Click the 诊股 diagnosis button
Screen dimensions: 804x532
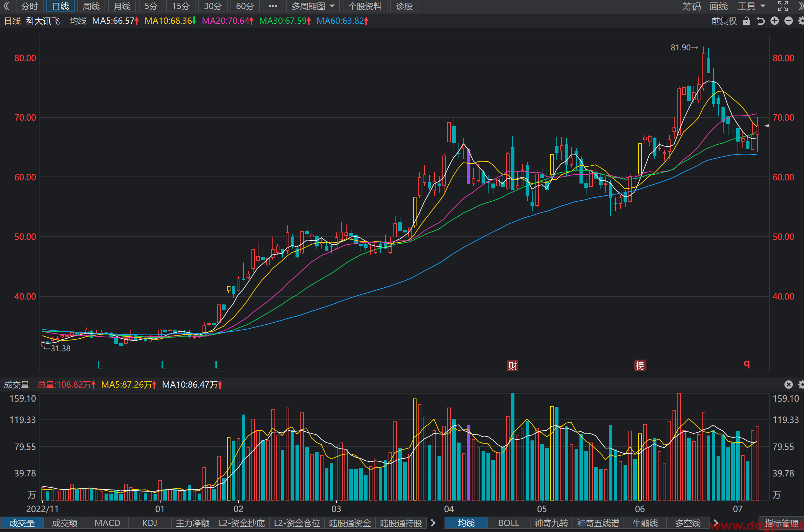[404, 6]
